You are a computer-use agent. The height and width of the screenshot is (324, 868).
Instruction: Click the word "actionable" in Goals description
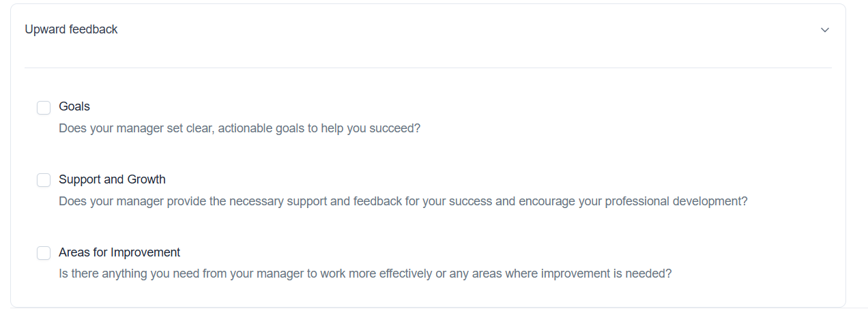point(246,128)
